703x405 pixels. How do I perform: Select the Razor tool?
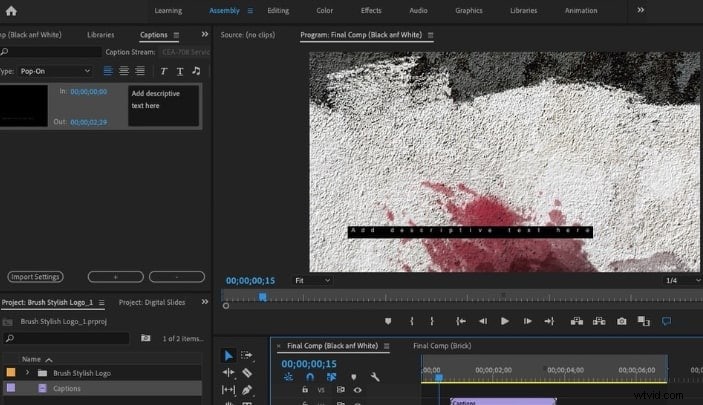tap(247, 372)
